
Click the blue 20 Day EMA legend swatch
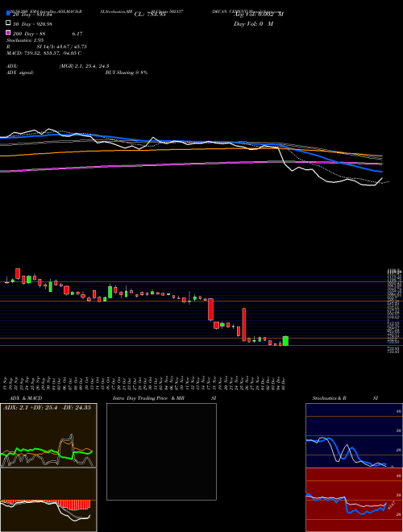point(9,14)
